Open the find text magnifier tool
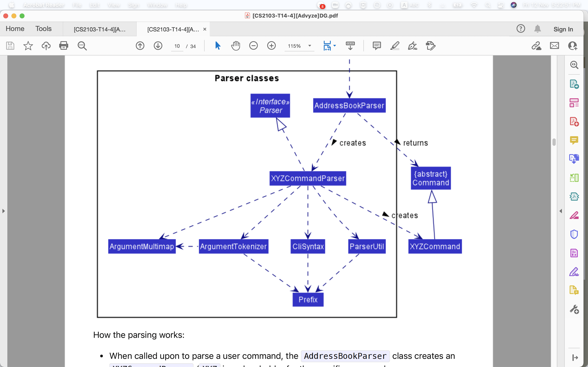Image resolution: width=588 pixels, height=367 pixels. pos(82,46)
